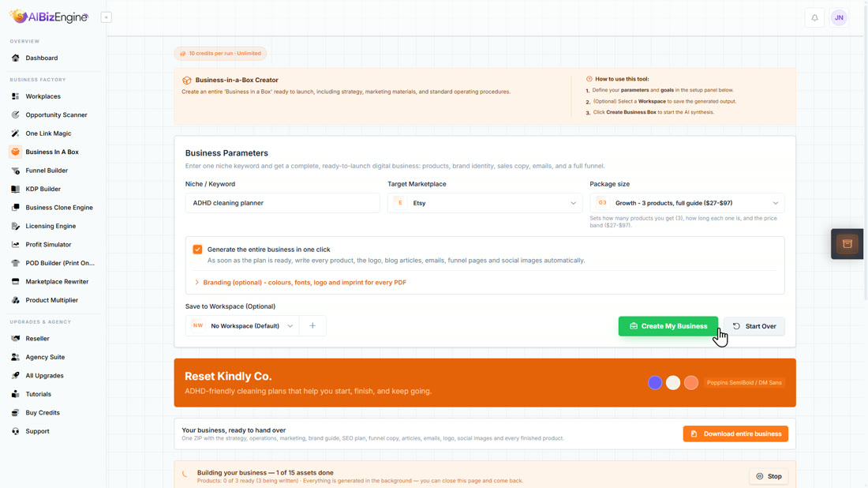868x488 pixels.
Task: Click the 10 credits per run badge
Action: tap(220, 53)
